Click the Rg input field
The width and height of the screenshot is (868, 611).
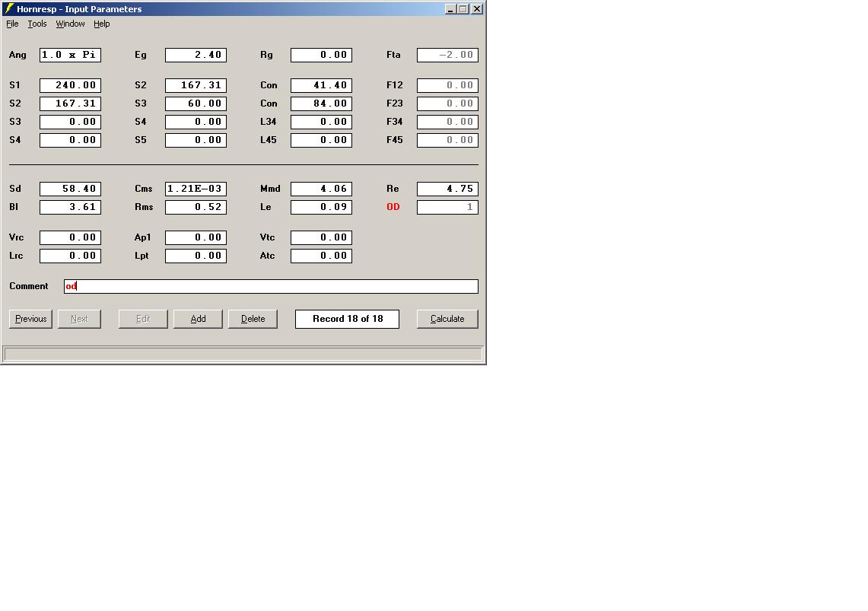(322, 55)
